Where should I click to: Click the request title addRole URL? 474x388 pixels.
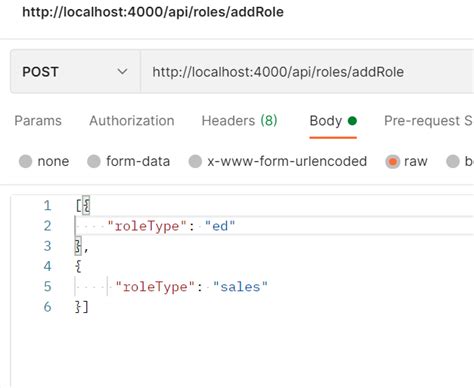point(153,12)
